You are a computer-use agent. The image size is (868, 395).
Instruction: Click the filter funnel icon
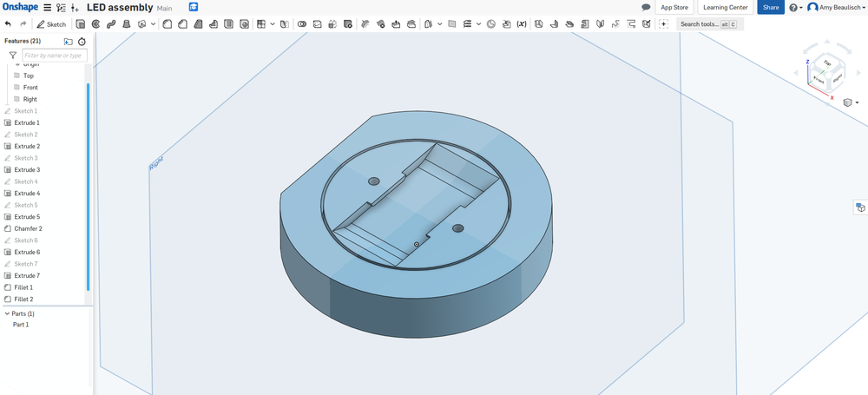[x=13, y=56]
